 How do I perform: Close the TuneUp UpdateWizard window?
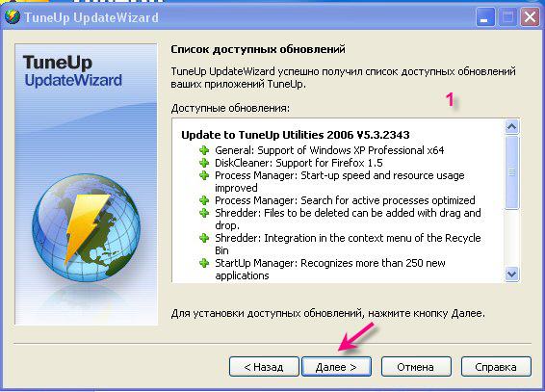530,17
